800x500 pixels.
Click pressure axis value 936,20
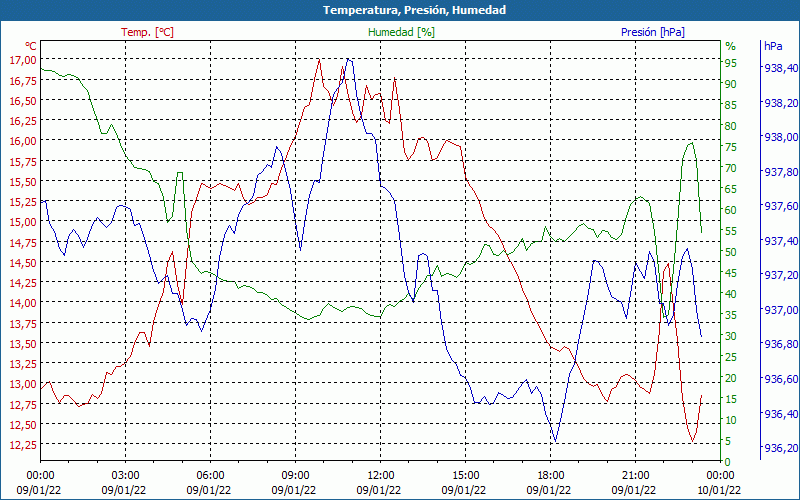click(781, 448)
